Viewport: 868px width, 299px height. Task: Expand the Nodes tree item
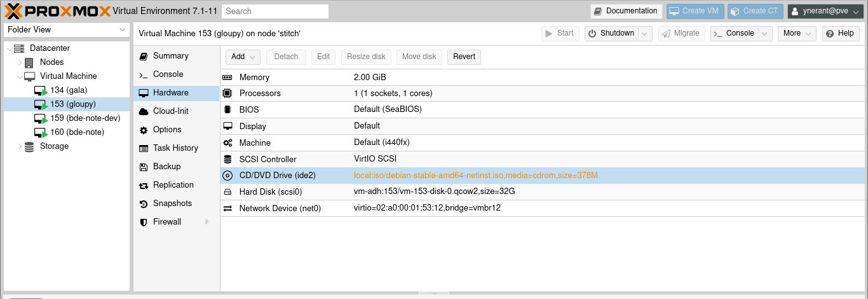[x=20, y=62]
